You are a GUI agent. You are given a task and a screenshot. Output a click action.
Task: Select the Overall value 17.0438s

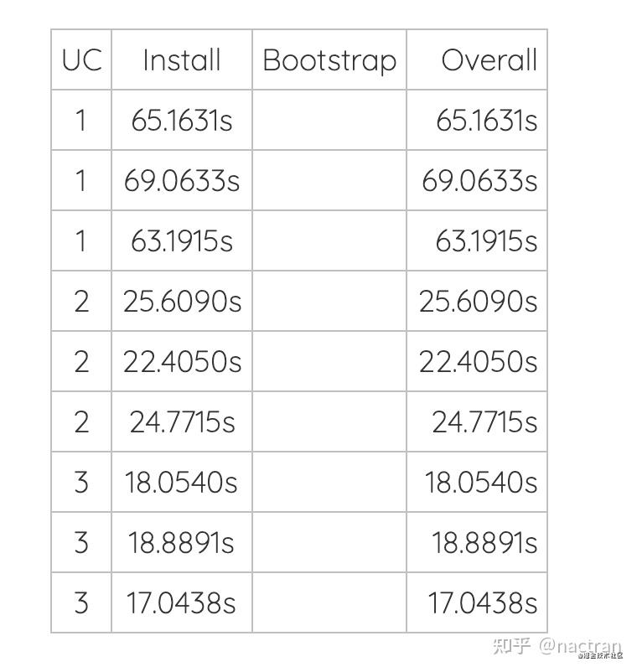tap(483, 603)
